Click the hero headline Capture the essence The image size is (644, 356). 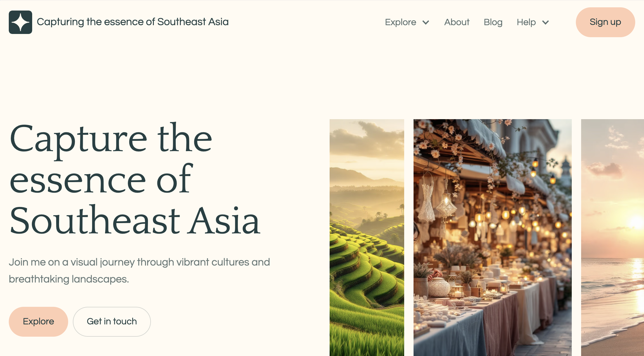click(x=135, y=180)
